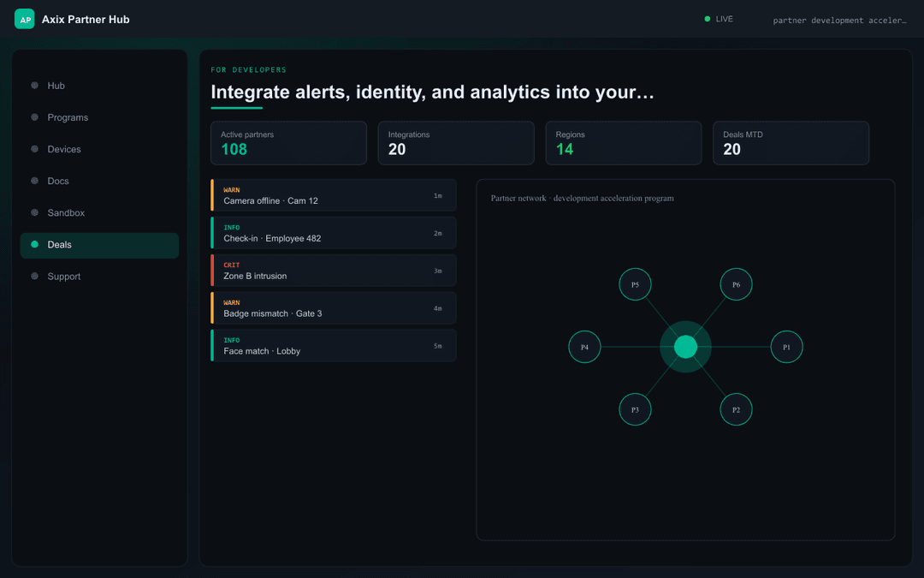This screenshot has height=578, width=924.
Task: Open the Zone B intrusion critical alert
Action: (x=334, y=271)
